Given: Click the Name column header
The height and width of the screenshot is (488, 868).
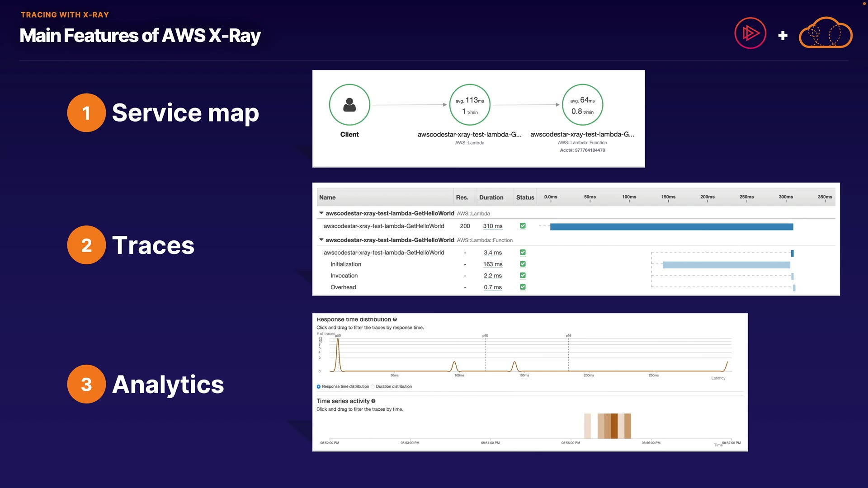Looking at the screenshot, I should [327, 197].
